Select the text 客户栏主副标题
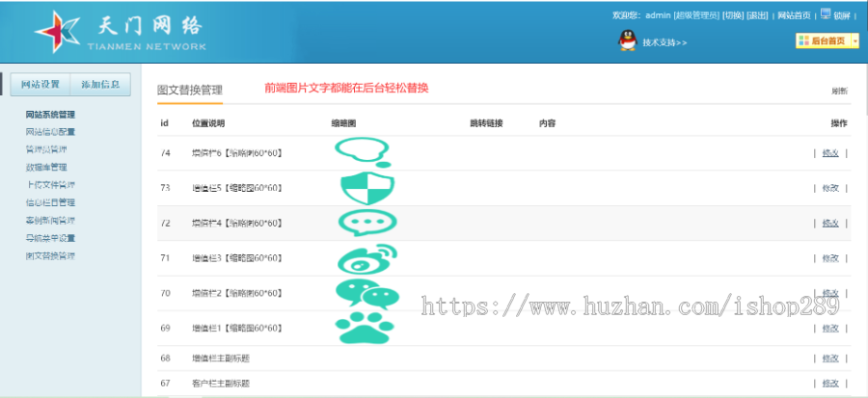868x398 pixels. click(x=221, y=384)
